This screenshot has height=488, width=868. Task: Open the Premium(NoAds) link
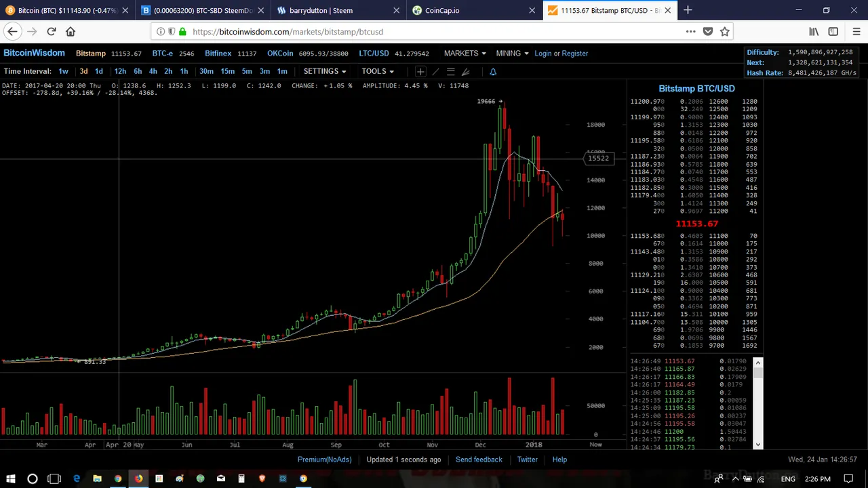(324, 460)
